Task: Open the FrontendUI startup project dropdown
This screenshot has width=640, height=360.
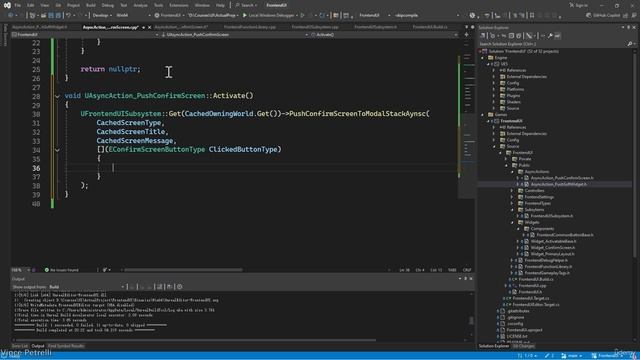Action: tap(170, 16)
